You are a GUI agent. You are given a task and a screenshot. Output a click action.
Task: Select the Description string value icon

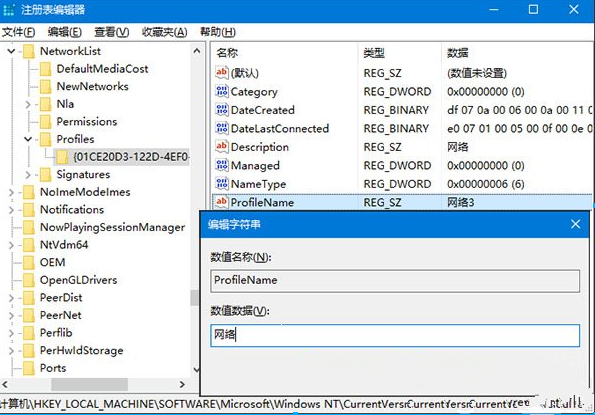coord(222,147)
